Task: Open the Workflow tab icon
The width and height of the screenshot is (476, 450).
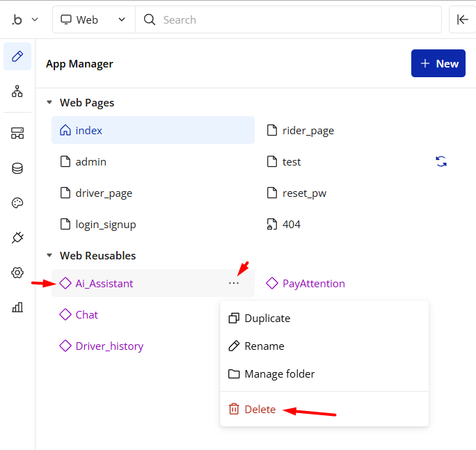Action: pyautogui.click(x=17, y=91)
